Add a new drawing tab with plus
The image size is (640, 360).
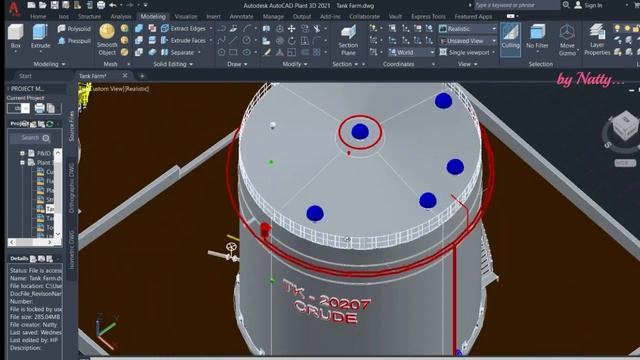tap(142, 76)
